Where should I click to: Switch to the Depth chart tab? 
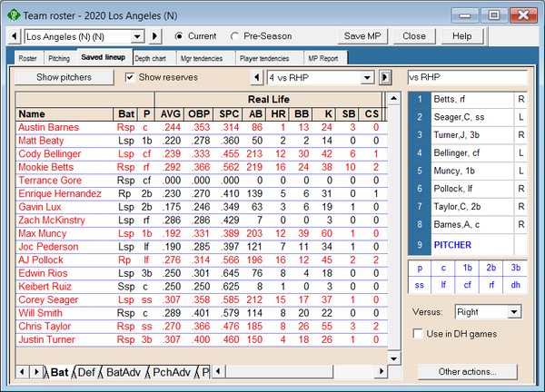click(155, 57)
